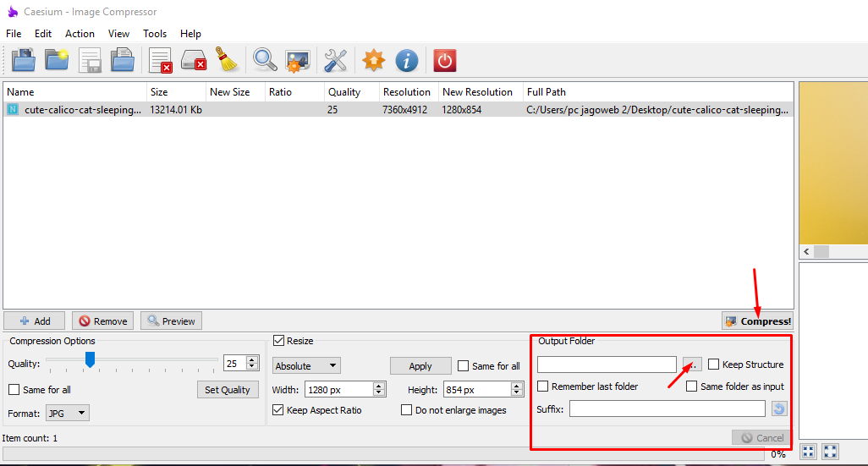Screen dimensions: 868x466
Task: Click the orange Check for Updates icon
Action: (373, 60)
